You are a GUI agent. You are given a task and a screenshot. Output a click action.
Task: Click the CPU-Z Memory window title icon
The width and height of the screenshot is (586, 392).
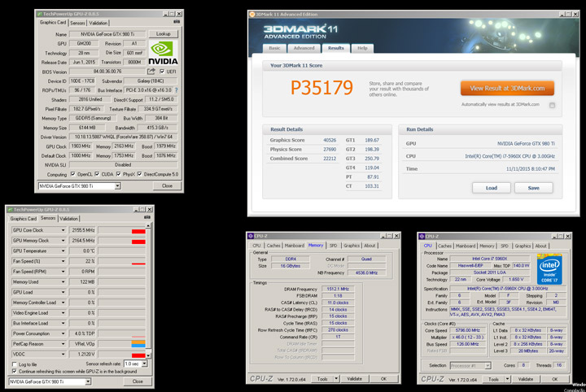[251, 236]
